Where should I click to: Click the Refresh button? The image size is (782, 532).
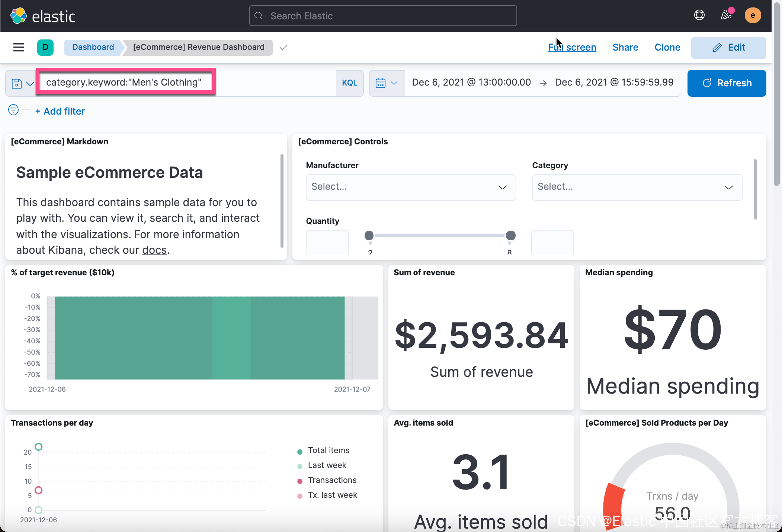pos(726,83)
